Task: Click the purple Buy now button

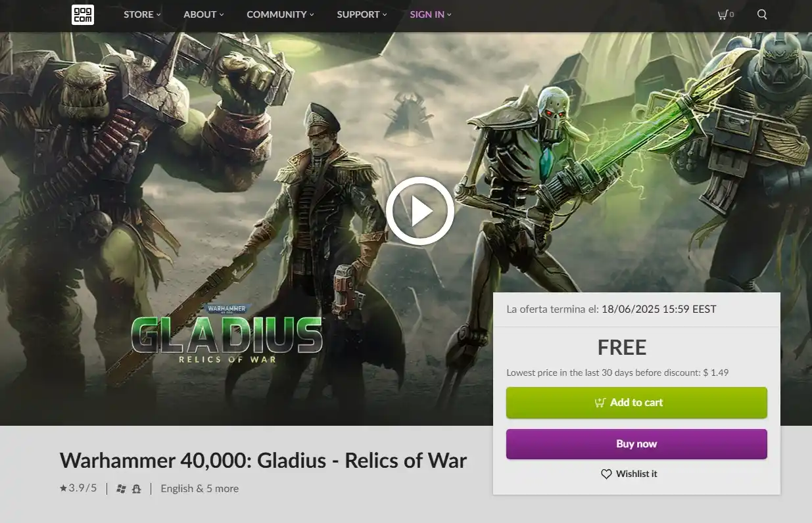Action: pyautogui.click(x=636, y=444)
